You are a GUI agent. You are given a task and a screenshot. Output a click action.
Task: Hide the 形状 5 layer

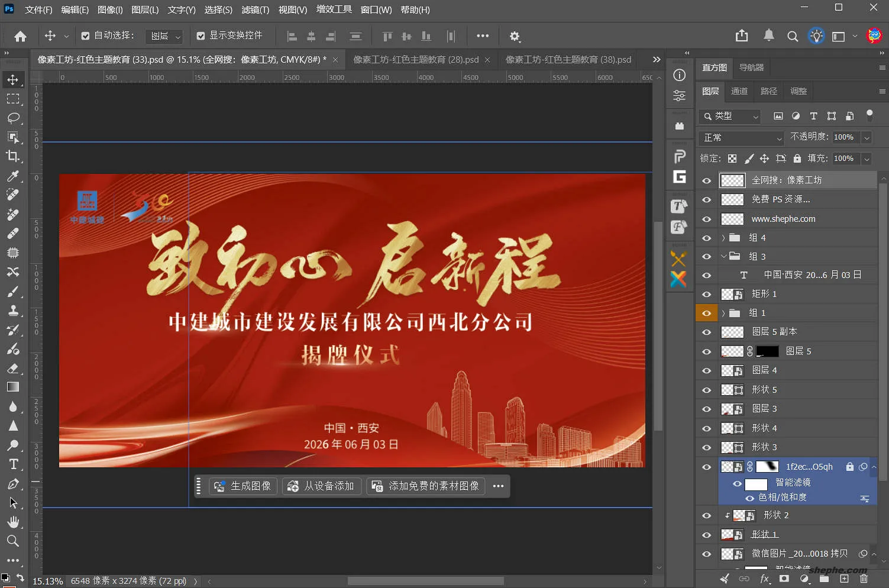(x=707, y=390)
